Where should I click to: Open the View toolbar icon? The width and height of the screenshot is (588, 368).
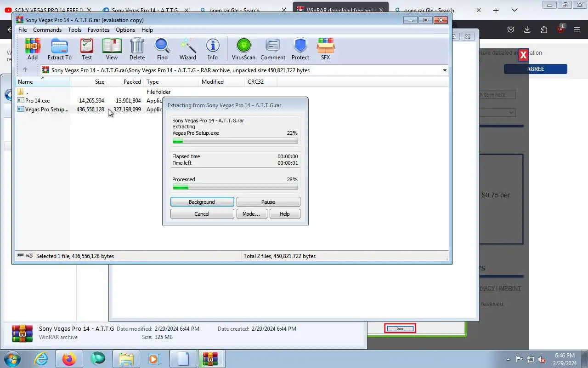pos(112,49)
